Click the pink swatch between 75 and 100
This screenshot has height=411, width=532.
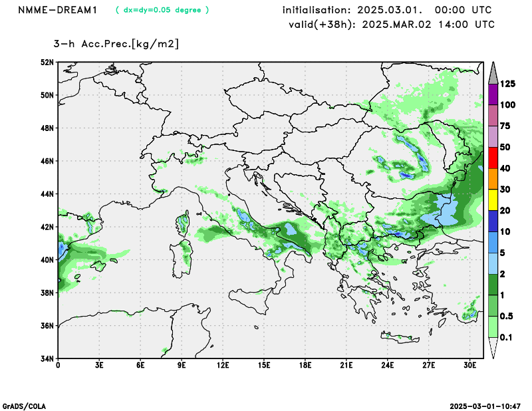[x=493, y=116]
